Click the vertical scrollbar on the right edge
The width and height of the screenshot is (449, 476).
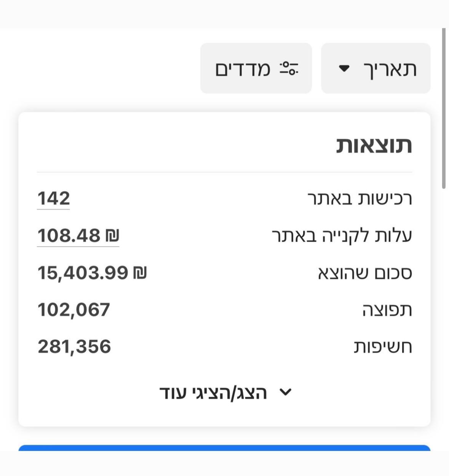pos(444,109)
